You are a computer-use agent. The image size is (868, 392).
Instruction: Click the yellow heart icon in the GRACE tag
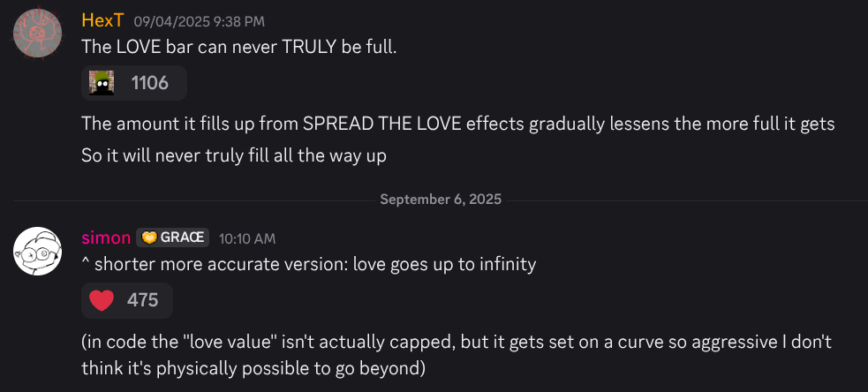pos(148,237)
